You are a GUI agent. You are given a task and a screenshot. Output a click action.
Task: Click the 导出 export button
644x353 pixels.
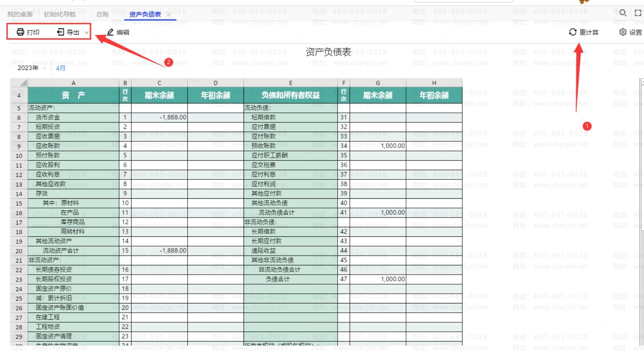click(68, 32)
